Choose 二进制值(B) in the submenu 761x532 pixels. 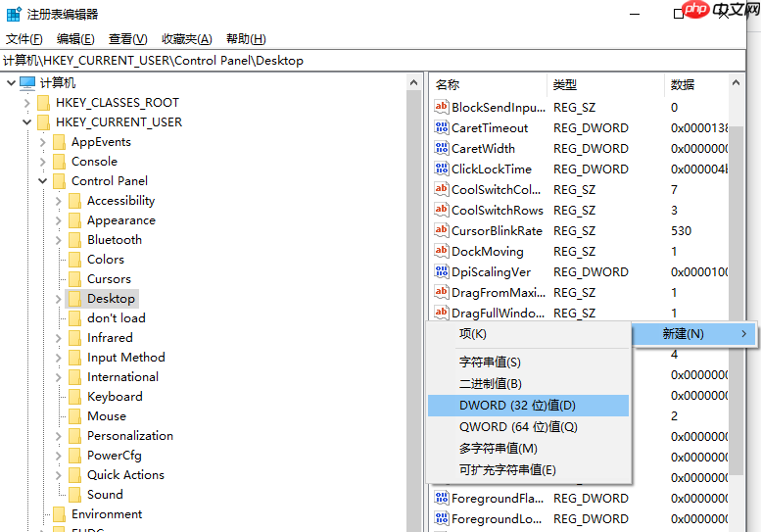529,384
